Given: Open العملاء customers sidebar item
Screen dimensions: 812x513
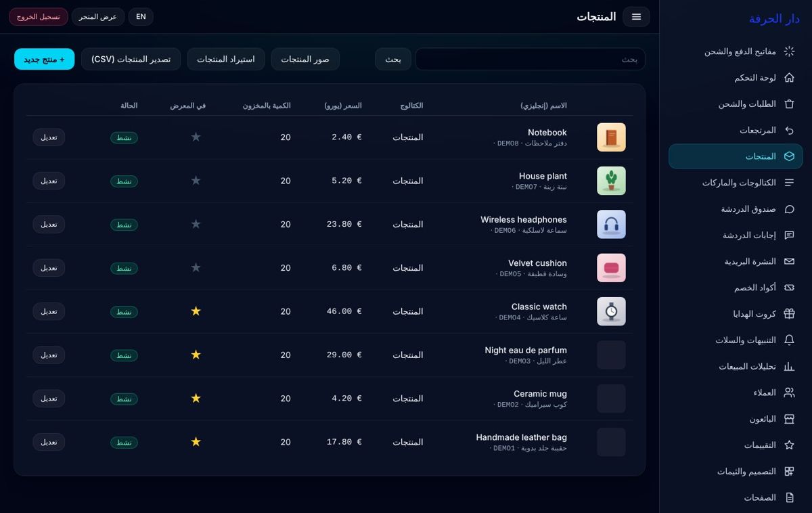Looking at the screenshot, I should coord(736,393).
